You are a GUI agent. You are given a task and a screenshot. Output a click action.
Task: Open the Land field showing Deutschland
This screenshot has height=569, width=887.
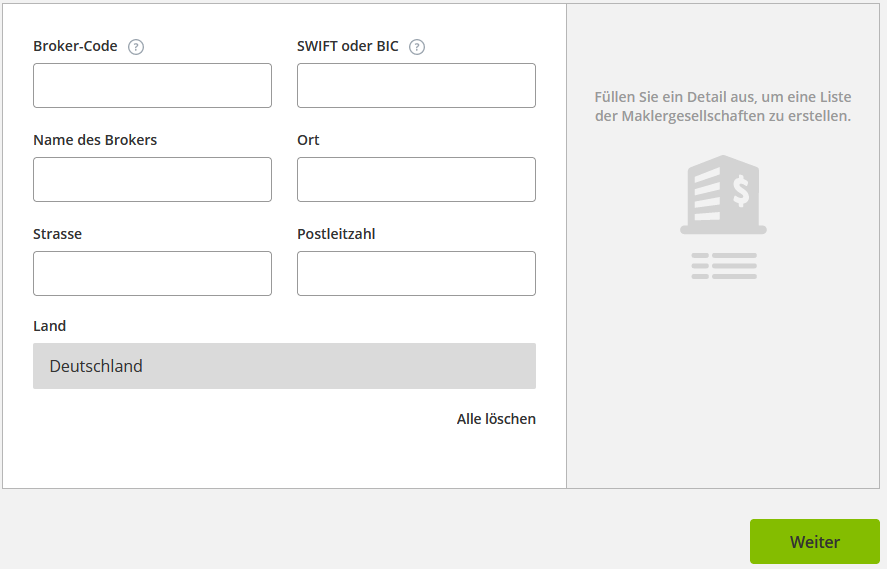point(284,366)
